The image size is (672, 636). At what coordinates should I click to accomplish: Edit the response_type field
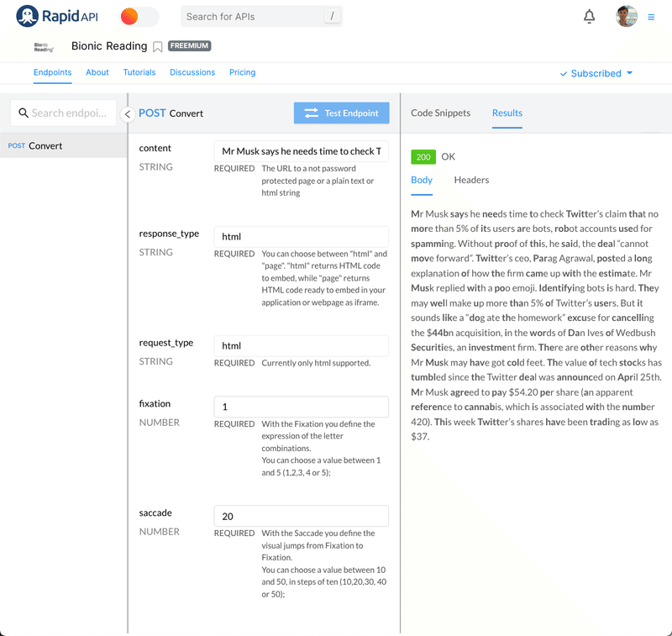pyautogui.click(x=302, y=237)
